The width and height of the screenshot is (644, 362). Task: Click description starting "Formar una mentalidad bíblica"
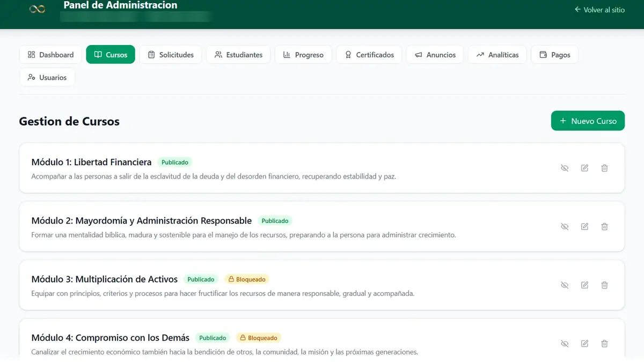[x=244, y=235]
